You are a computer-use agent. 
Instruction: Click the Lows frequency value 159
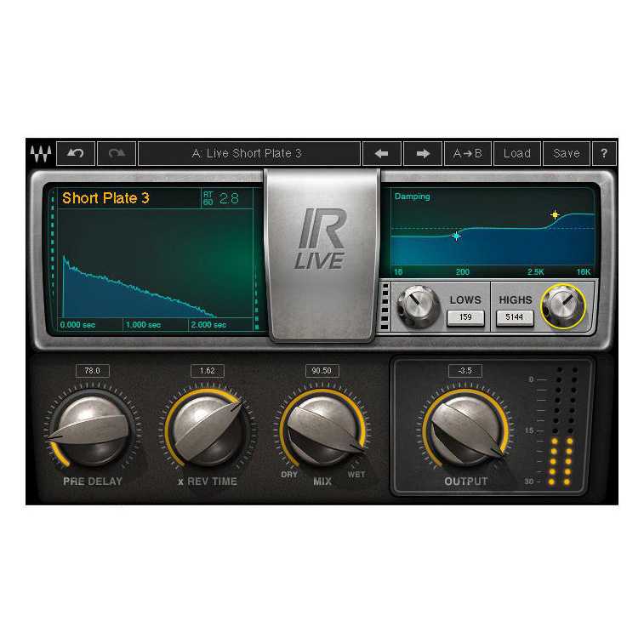coord(465,317)
